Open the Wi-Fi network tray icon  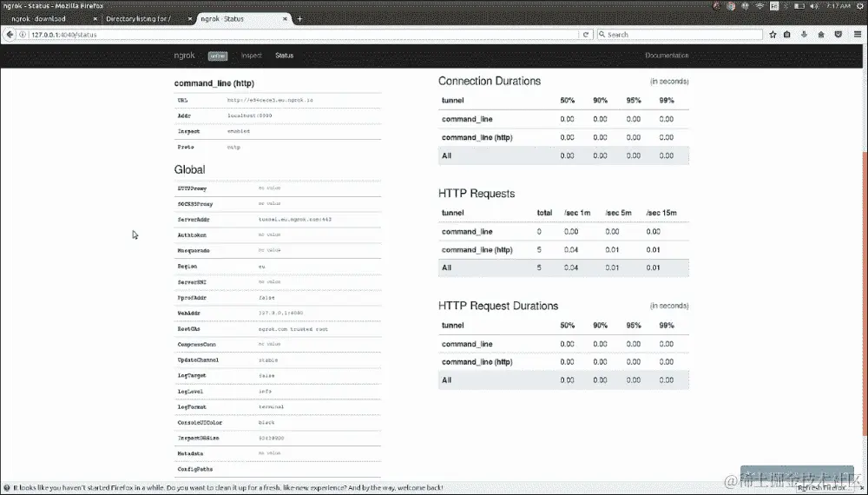tap(759, 6)
